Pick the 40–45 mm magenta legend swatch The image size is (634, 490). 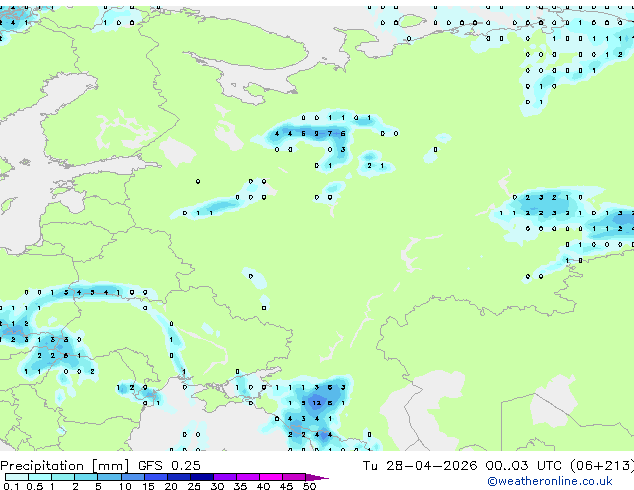[x=271, y=477]
